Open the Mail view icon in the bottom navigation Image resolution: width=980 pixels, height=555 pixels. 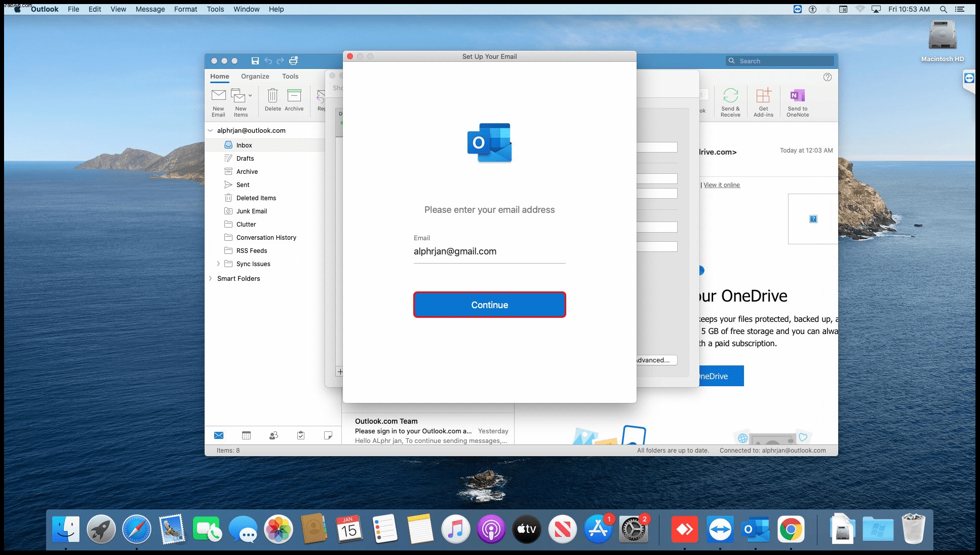point(219,435)
